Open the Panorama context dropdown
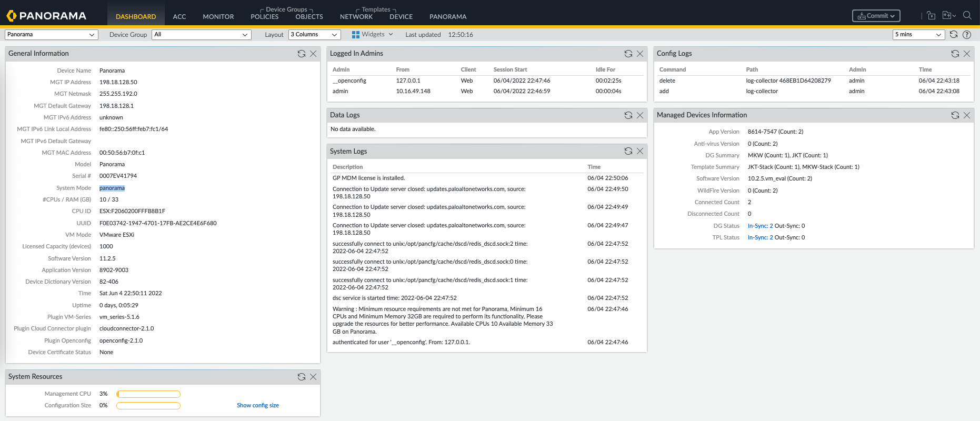 (x=51, y=35)
